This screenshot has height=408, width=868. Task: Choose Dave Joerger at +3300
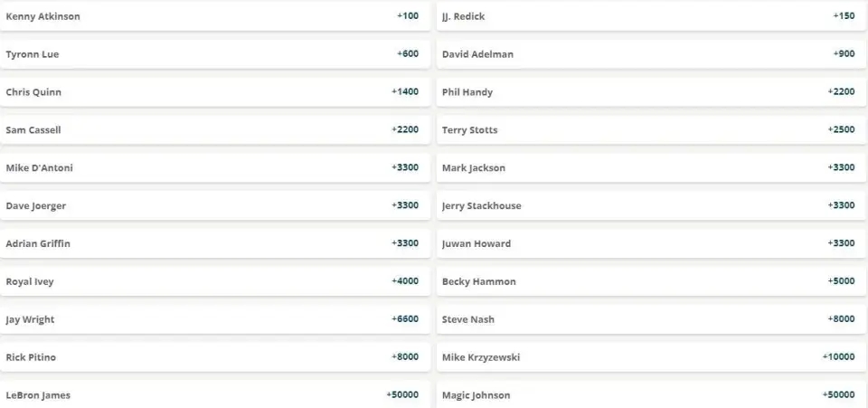[x=215, y=205]
